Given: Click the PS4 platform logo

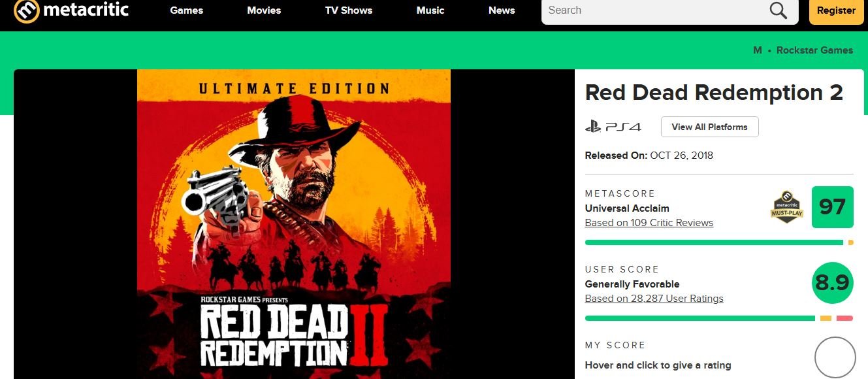Looking at the screenshot, I should pos(613,127).
